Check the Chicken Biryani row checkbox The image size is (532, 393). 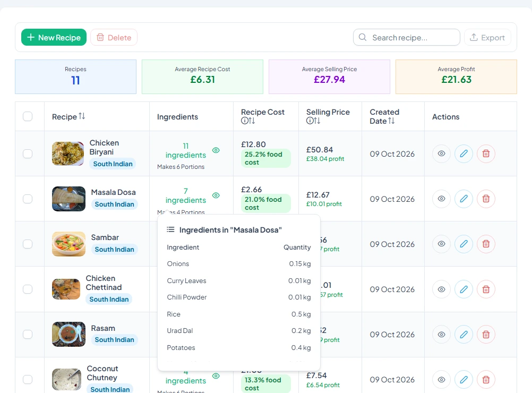(x=28, y=153)
